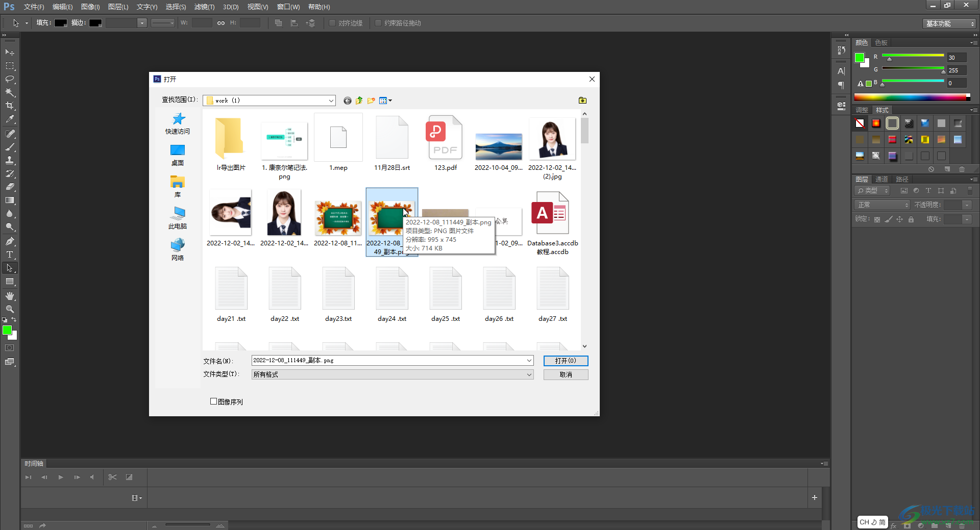Screen dimensions: 980x530
Task: Switch to the 色板 tab
Action: [x=881, y=43]
